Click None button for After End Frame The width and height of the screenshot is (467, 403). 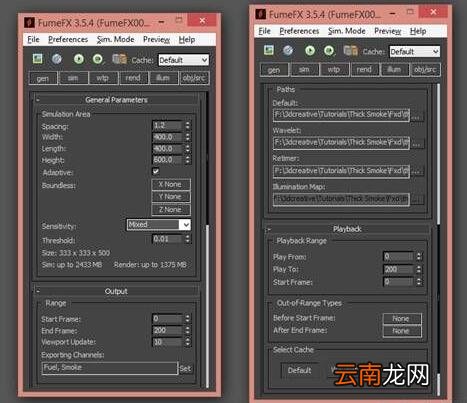402,331
